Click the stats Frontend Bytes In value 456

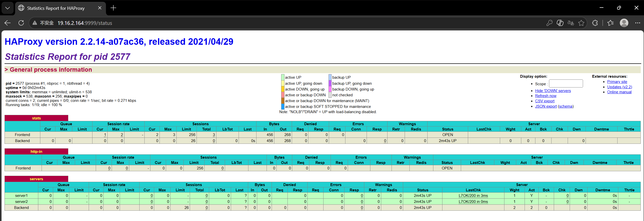pyautogui.click(x=270, y=135)
